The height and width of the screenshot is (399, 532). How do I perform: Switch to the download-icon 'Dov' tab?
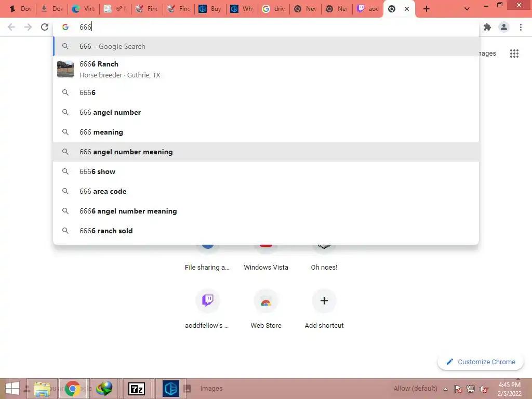(52, 9)
